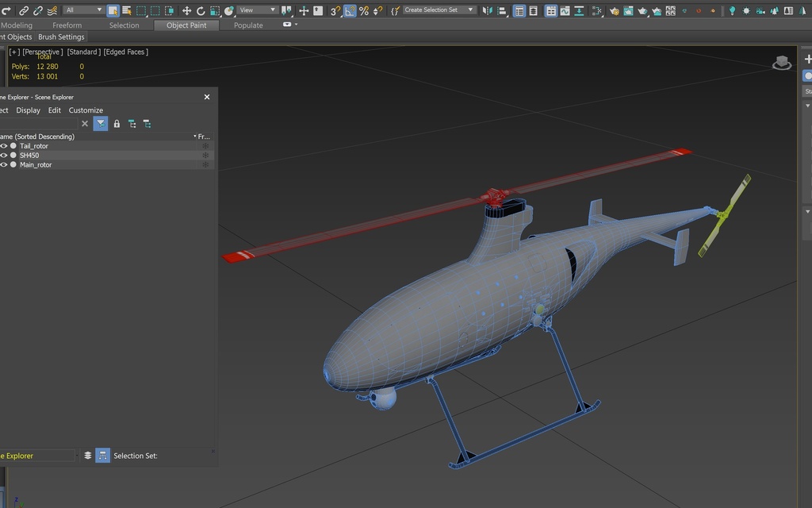Open the Customize menu in Scene Explorer

(86, 110)
